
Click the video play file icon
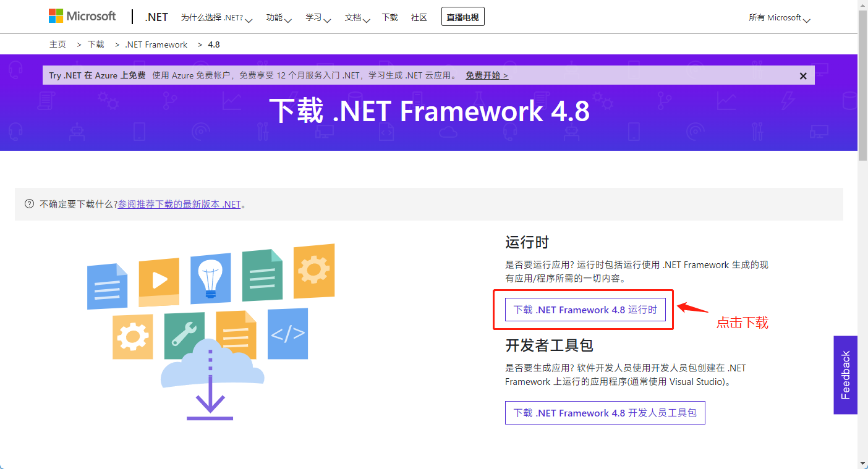point(159,281)
